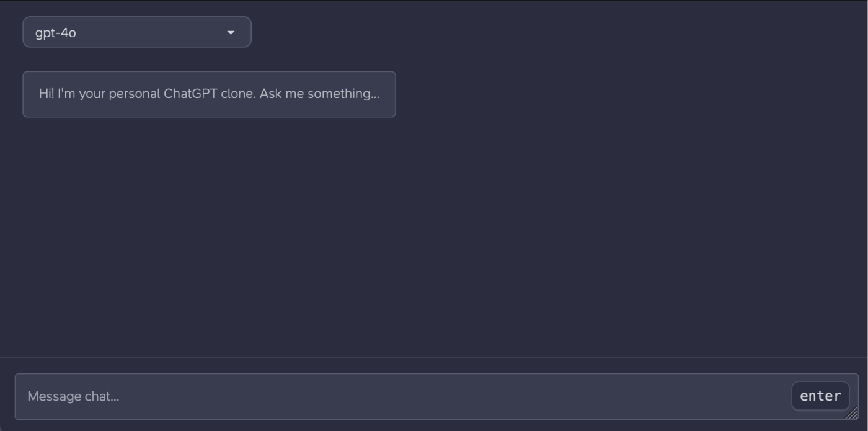Image resolution: width=868 pixels, height=431 pixels.
Task: Click the dropdown arrow beside gpt-4o
Action: [x=231, y=32]
